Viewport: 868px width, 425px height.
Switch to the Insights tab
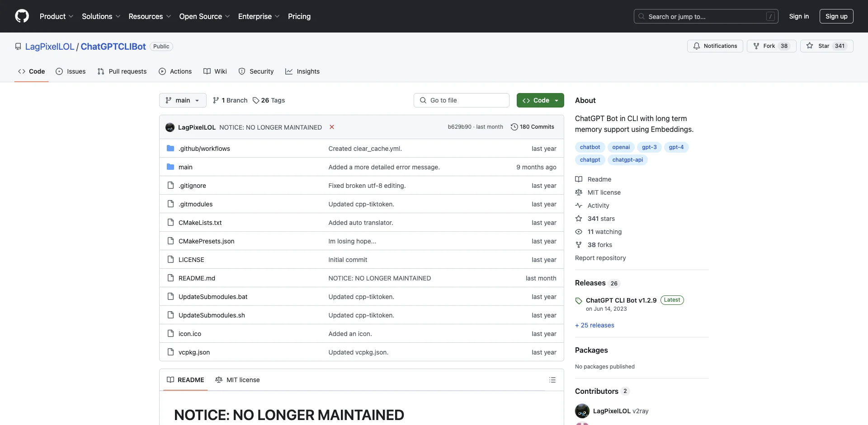302,71
